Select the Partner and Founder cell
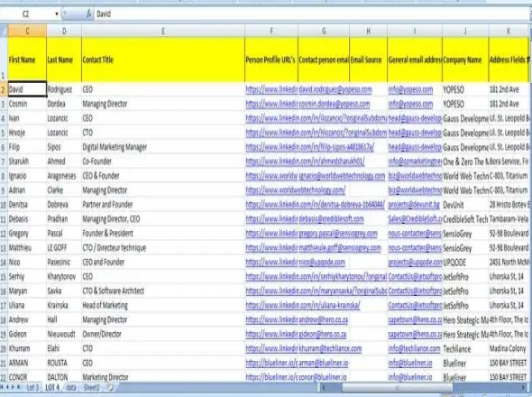The width and height of the screenshot is (532, 397). 163,205
